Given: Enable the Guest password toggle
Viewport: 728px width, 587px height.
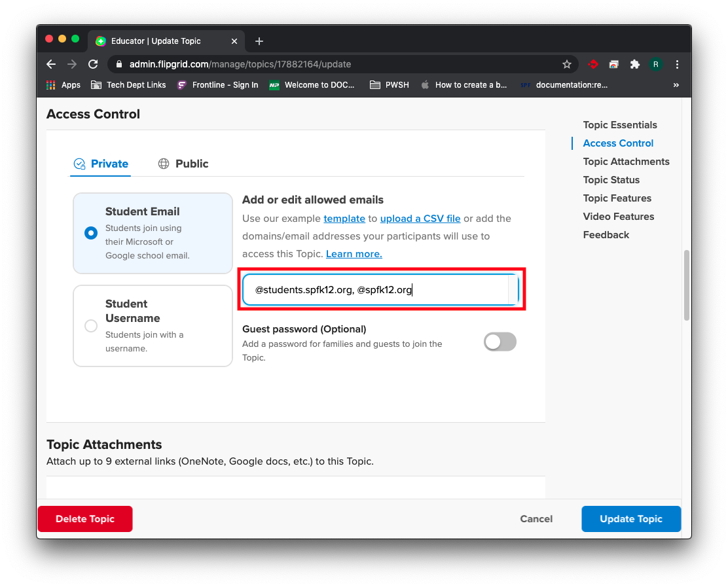Looking at the screenshot, I should click(500, 342).
